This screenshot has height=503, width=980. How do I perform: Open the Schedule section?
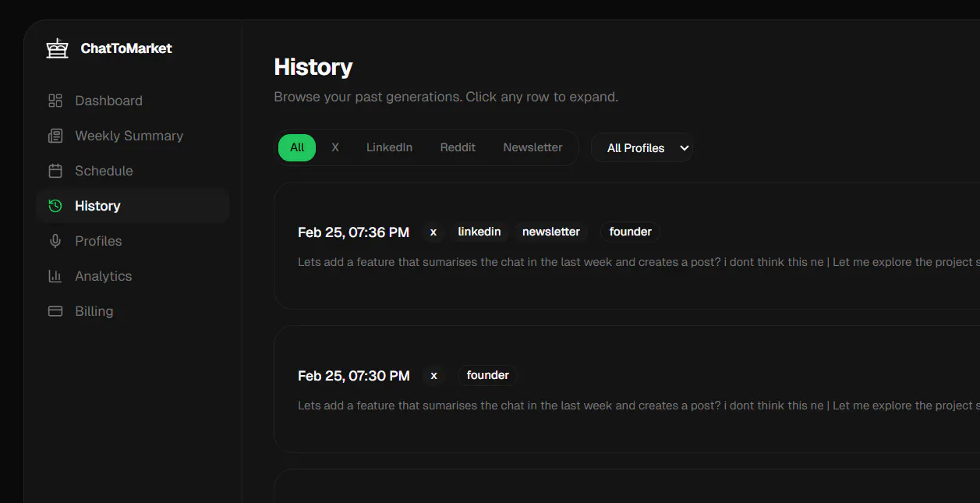[x=133, y=171]
